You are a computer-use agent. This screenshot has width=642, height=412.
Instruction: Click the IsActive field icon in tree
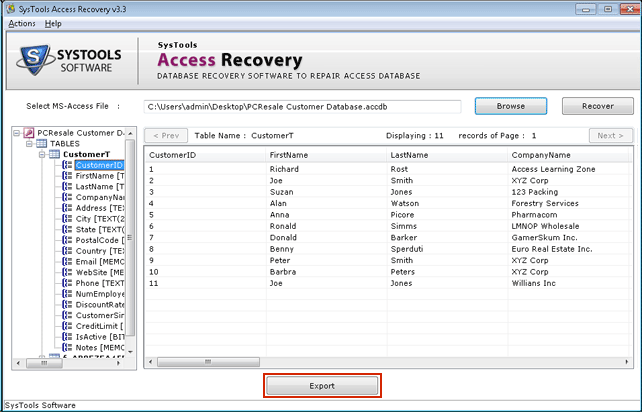coord(67,337)
